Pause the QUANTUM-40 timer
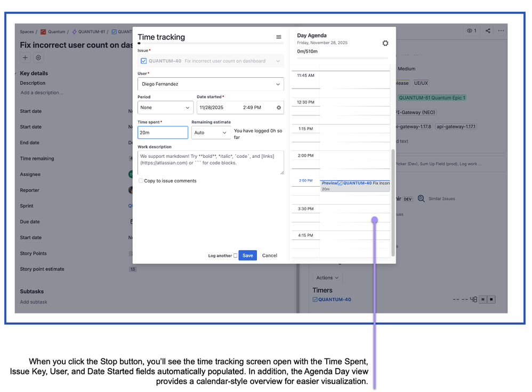 point(482,299)
